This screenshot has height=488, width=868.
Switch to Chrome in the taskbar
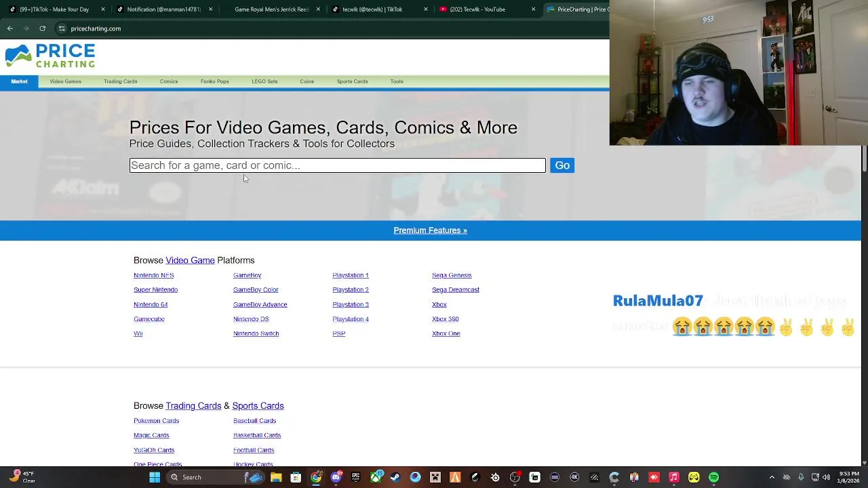click(x=316, y=477)
